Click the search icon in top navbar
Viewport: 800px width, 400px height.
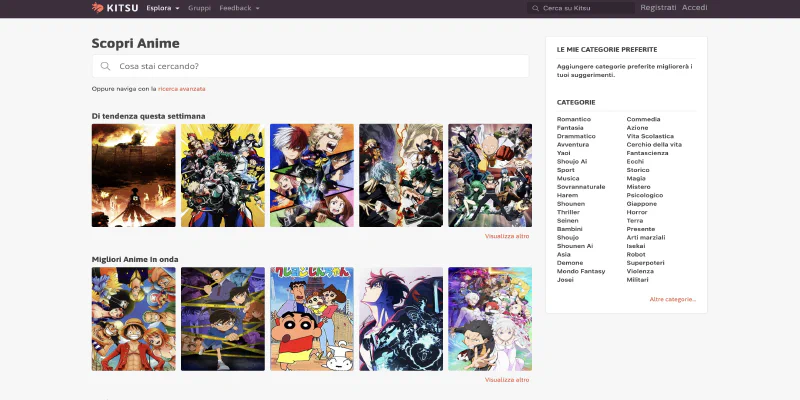536,8
